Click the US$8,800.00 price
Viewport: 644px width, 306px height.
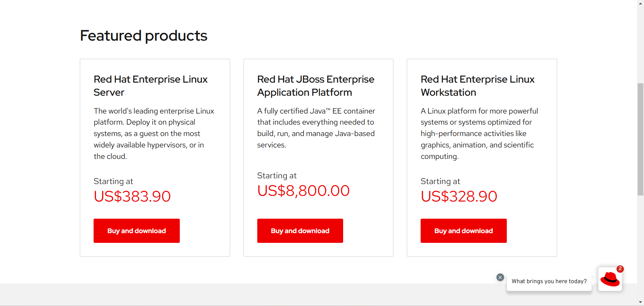(x=303, y=191)
